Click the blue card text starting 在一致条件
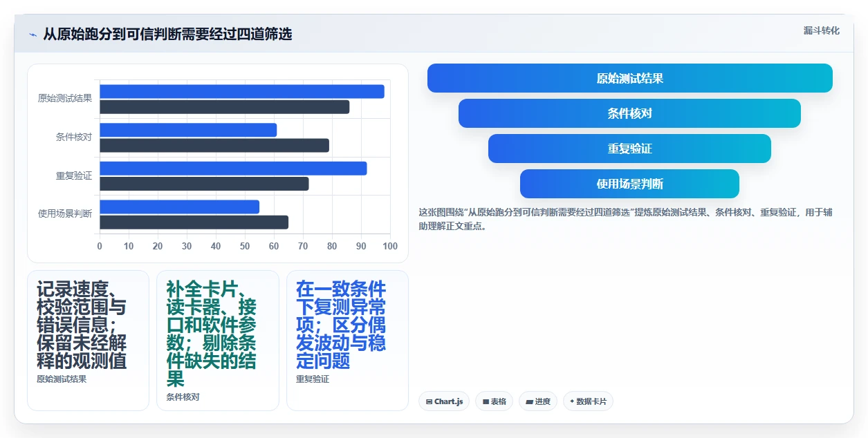Screen dimensions: 868x438 (x=341, y=325)
